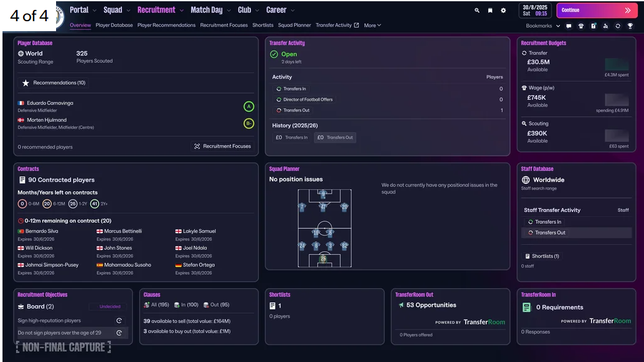Click the Wage budget shirt icon
Viewport: 644px width, 362px height.
tap(524, 88)
